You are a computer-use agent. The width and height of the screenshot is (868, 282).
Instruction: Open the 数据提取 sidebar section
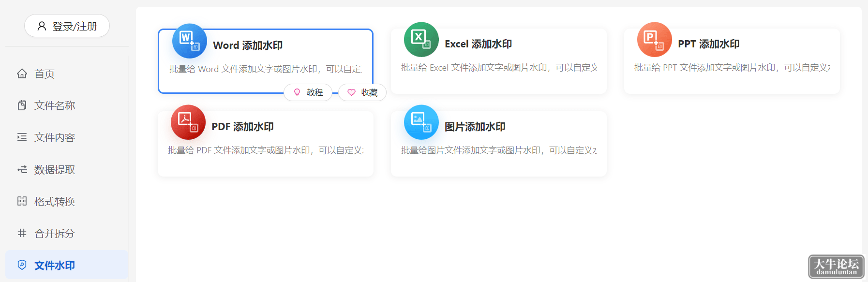point(67,169)
